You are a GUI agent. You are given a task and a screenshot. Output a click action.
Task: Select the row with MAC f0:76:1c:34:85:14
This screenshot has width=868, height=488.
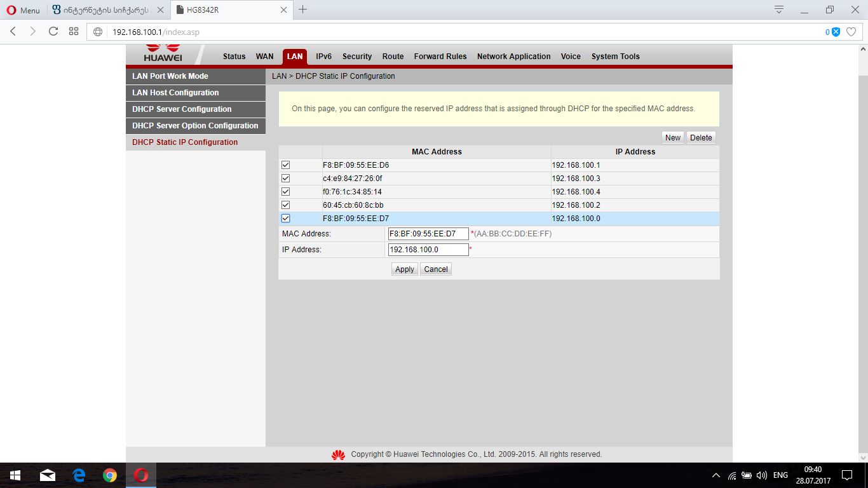499,192
